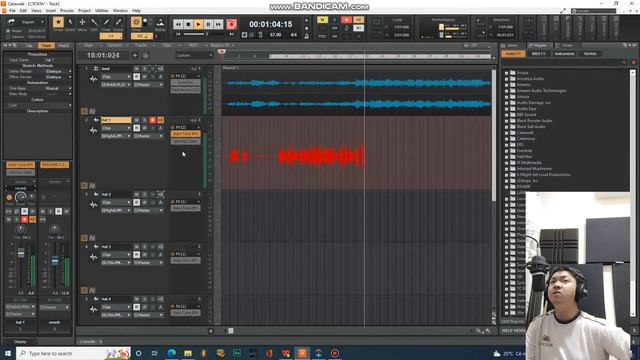Open File Explorer from taskbar
The image size is (640, 360).
tap(188, 353)
